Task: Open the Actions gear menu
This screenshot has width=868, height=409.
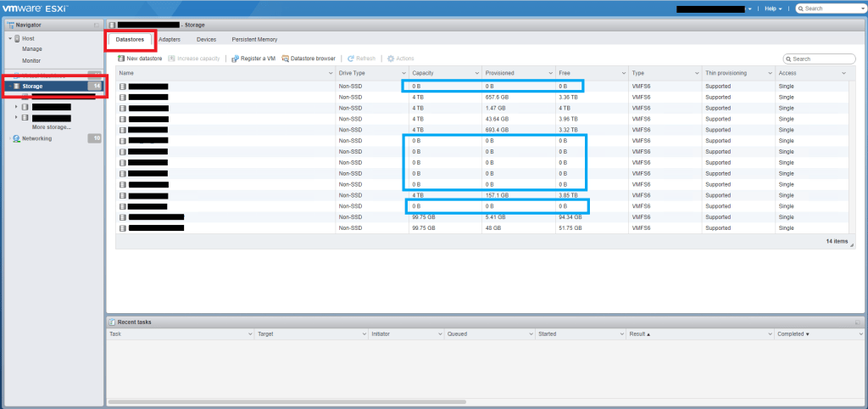Action: pyautogui.click(x=391, y=59)
